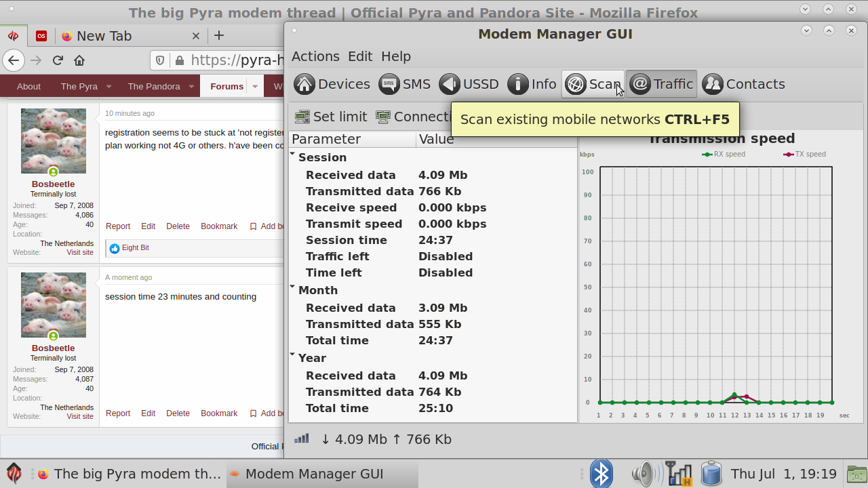Collapse the Year section
The width and height of the screenshot is (868, 488).
click(293, 356)
